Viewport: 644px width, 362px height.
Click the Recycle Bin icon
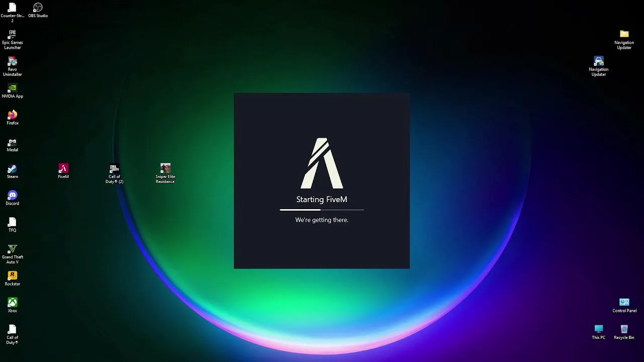[624, 332]
